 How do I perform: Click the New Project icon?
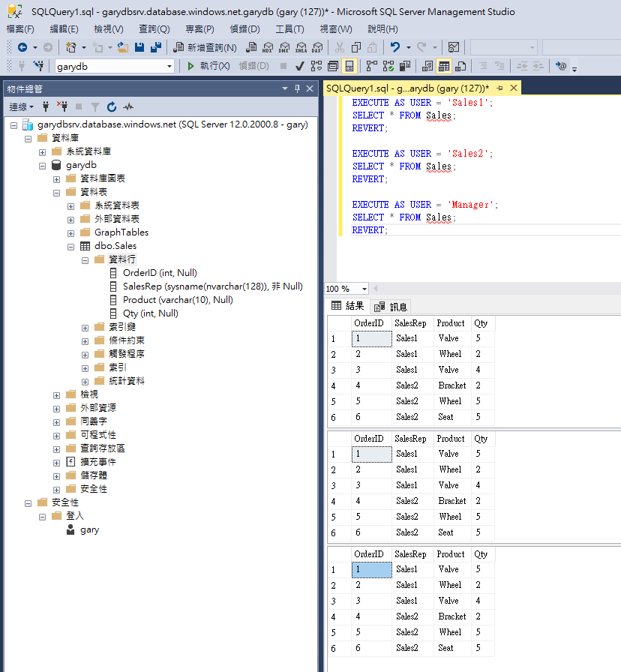pos(70,47)
